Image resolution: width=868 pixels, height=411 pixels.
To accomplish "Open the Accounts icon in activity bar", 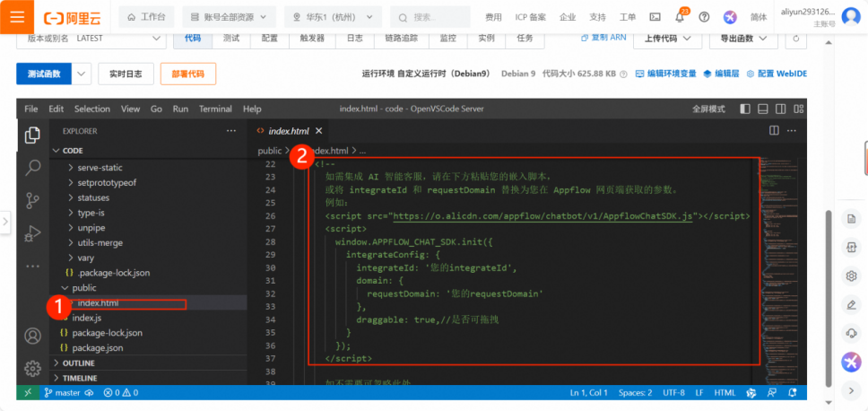I will click(x=33, y=336).
